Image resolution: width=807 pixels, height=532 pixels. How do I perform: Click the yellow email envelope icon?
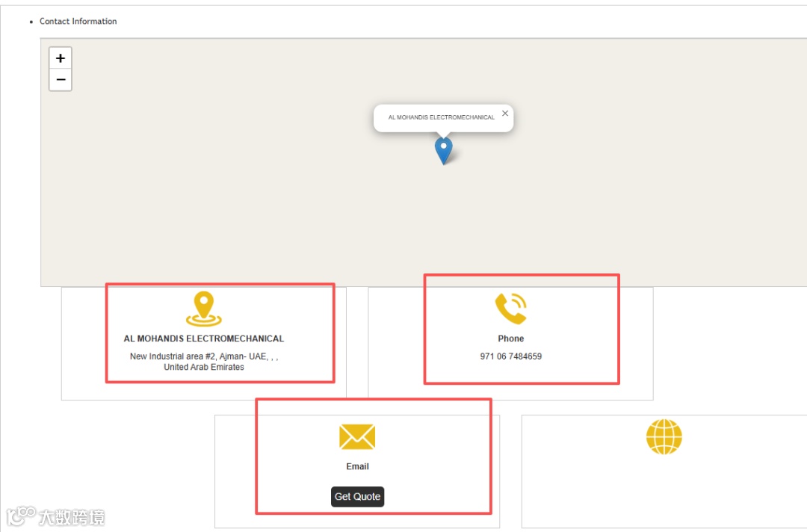(357, 437)
